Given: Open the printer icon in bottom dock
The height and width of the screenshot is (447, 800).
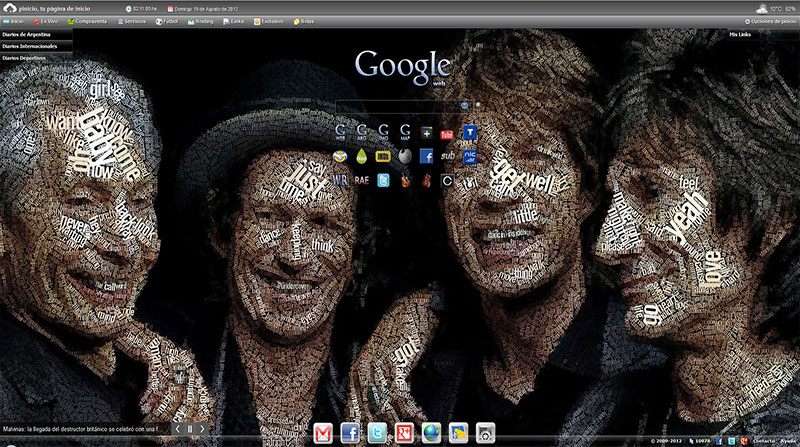Looking at the screenshot, I should pos(485,432).
